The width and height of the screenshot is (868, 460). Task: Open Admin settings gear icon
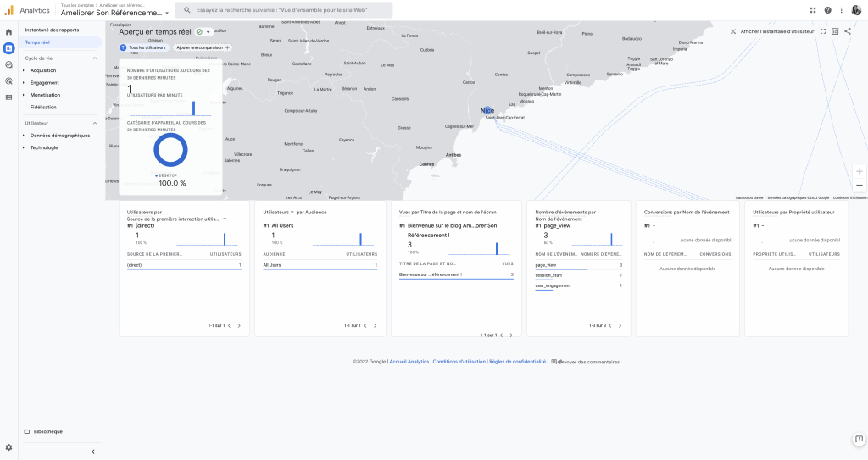coord(8,447)
